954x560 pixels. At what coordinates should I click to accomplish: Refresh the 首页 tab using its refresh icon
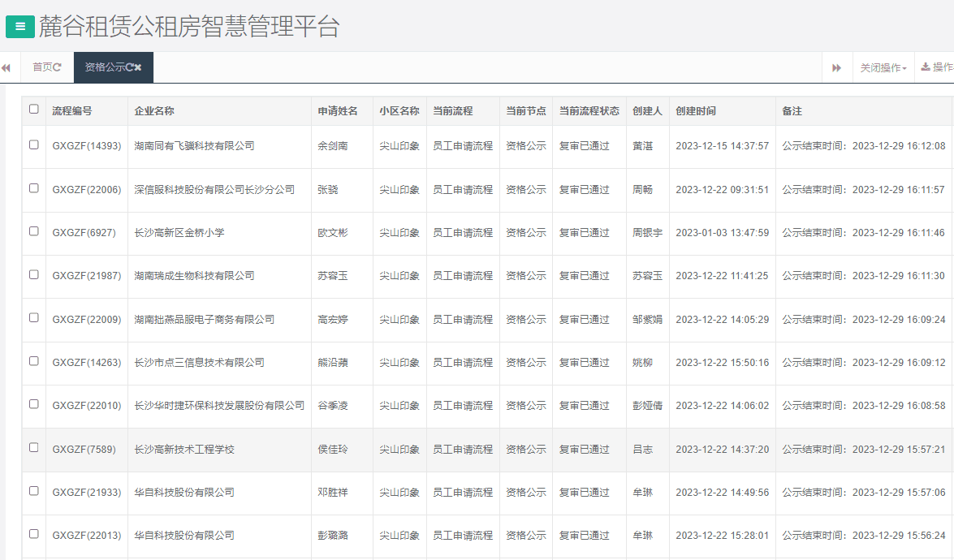[x=58, y=67]
